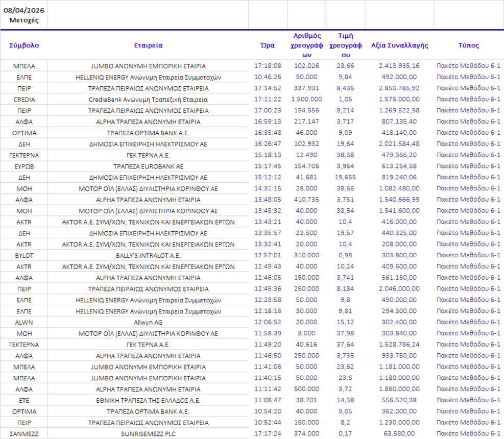Select the Ώρα column header
This screenshot has height=439, width=504.
pos(268,45)
